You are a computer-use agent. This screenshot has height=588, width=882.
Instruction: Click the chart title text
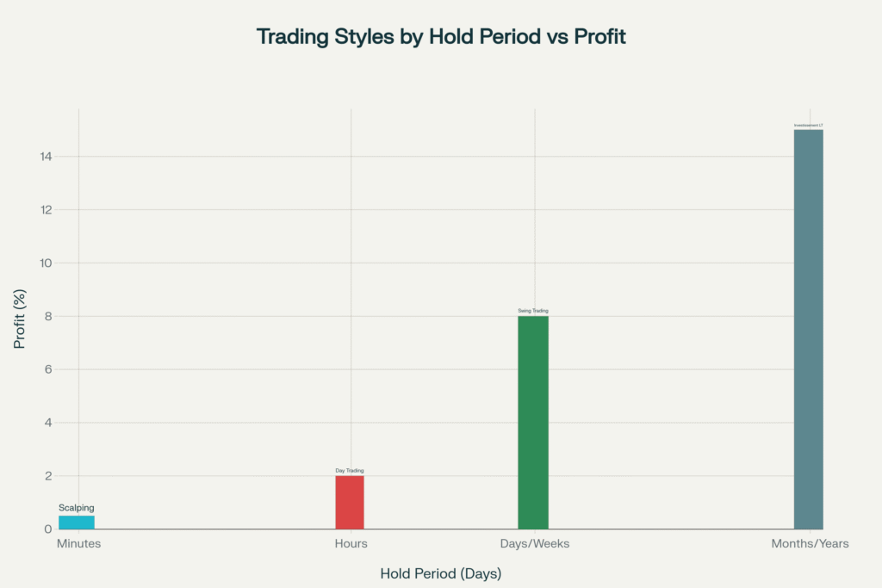(x=440, y=37)
